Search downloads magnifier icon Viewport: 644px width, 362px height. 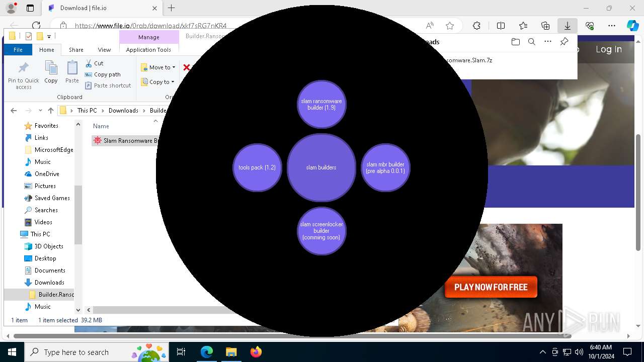pyautogui.click(x=531, y=42)
